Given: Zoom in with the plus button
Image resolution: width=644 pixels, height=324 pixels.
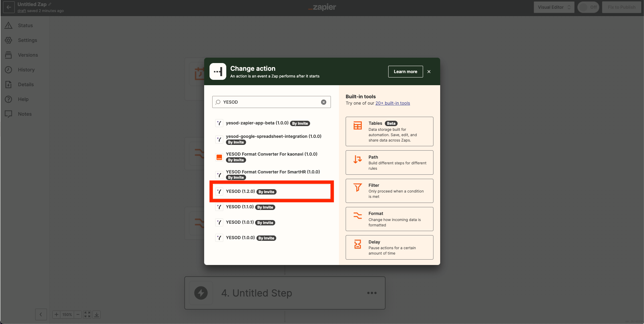Looking at the screenshot, I should coord(56,315).
